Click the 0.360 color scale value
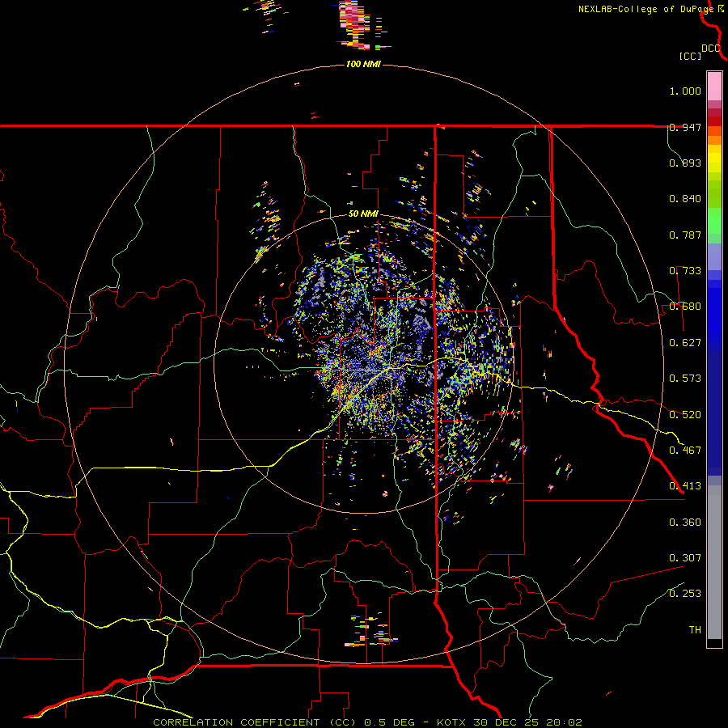 [x=685, y=523]
